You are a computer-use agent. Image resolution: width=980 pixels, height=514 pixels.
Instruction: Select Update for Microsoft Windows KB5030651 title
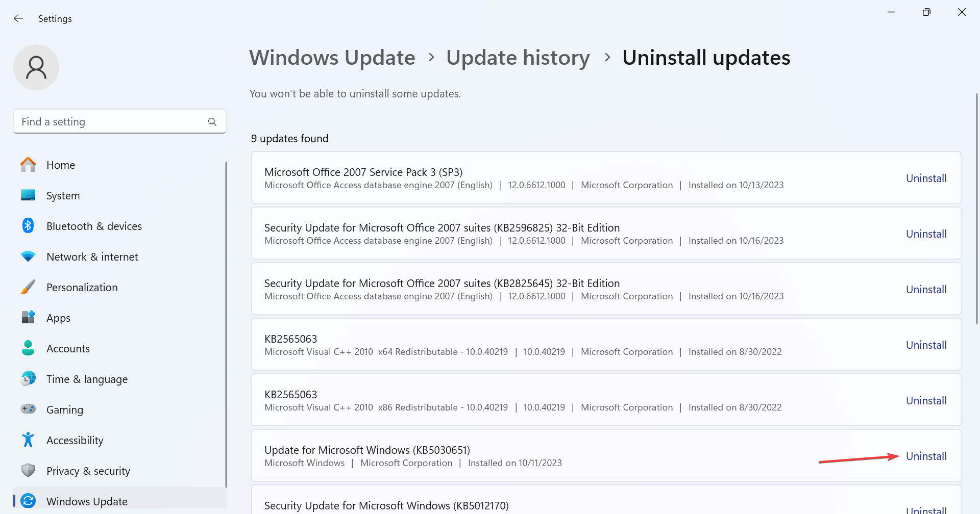pyautogui.click(x=367, y=450)
